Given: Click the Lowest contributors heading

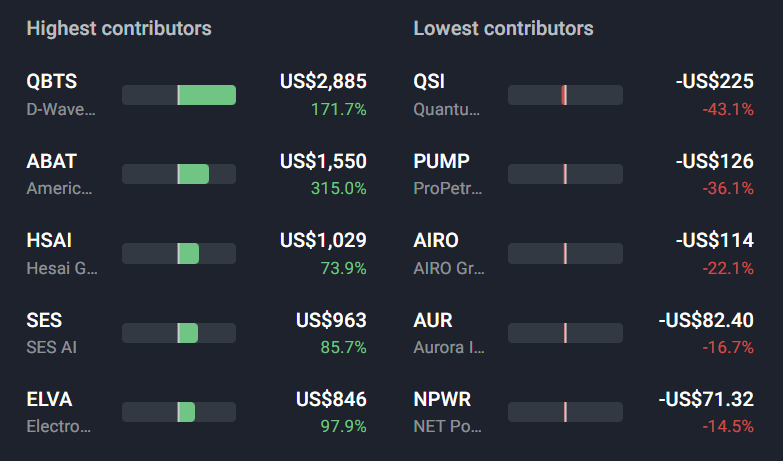Looking at the screenshot, I should click(503, 28).
